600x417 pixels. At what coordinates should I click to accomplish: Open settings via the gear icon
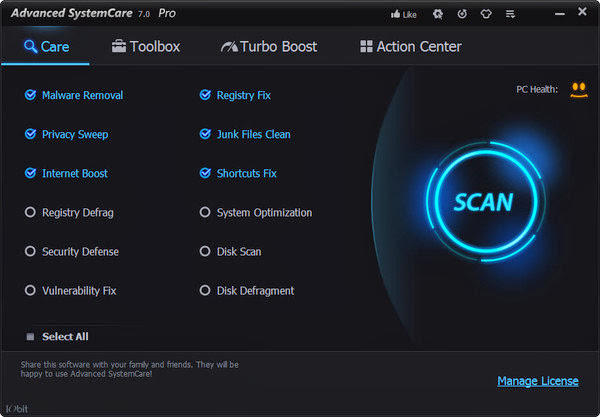tap(438, 14)
